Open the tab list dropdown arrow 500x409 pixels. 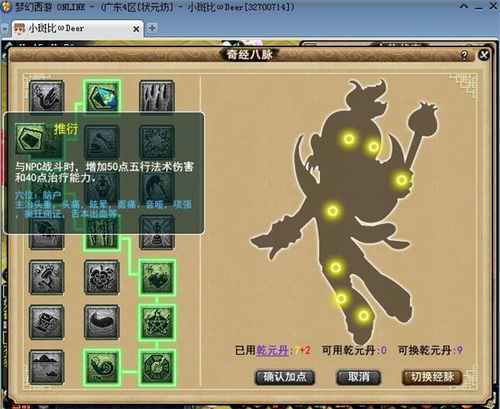[5, 29]
